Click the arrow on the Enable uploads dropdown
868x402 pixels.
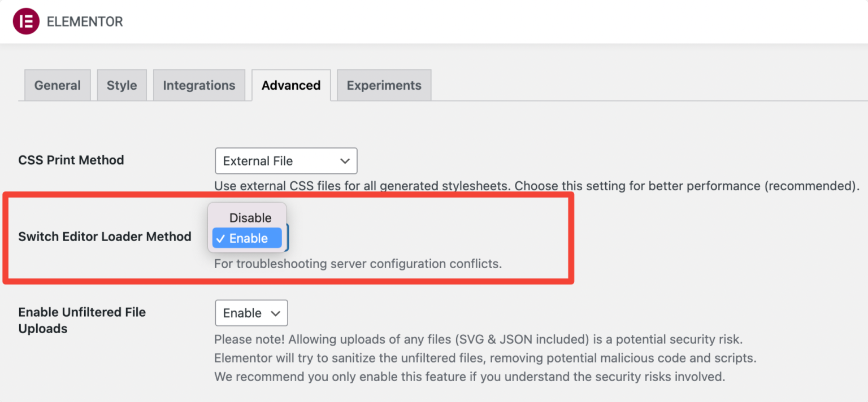pos(276,313)
